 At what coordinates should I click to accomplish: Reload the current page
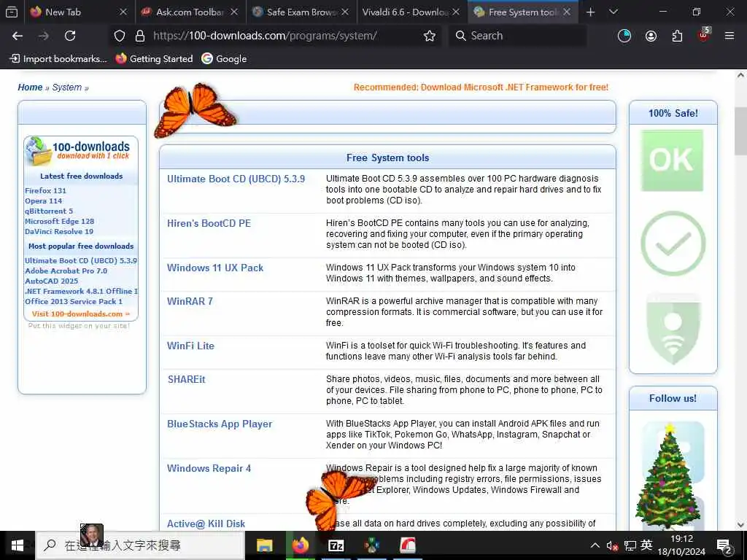[70, 36]
